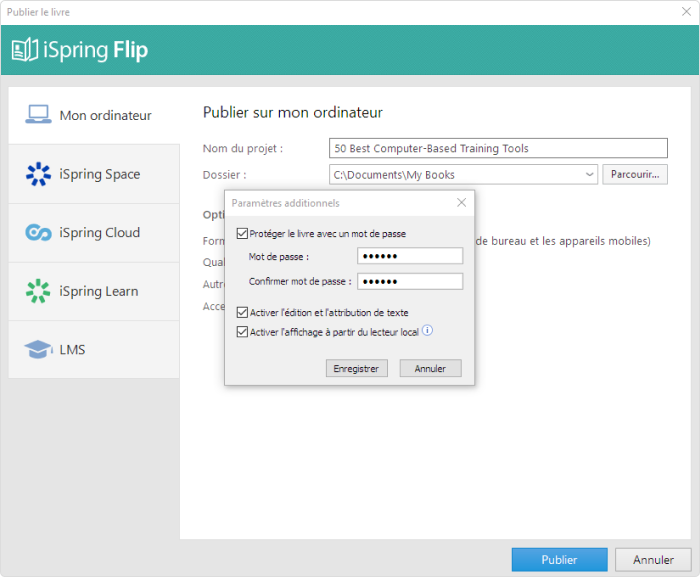700x577 pixels.
Task: Click the Mon ordinateur laptop icon
Action: click(x=38, y=114)
